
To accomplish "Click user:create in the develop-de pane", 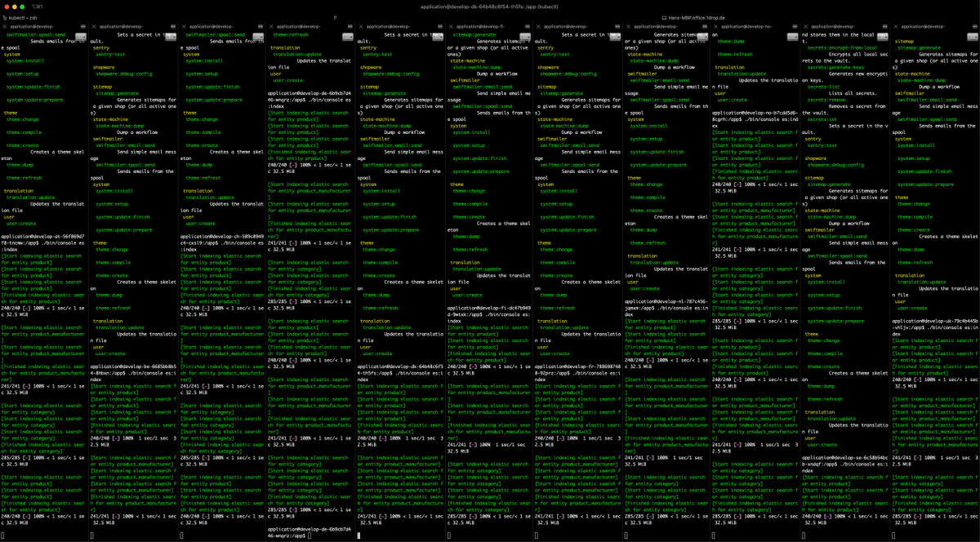I will [288, 80].
